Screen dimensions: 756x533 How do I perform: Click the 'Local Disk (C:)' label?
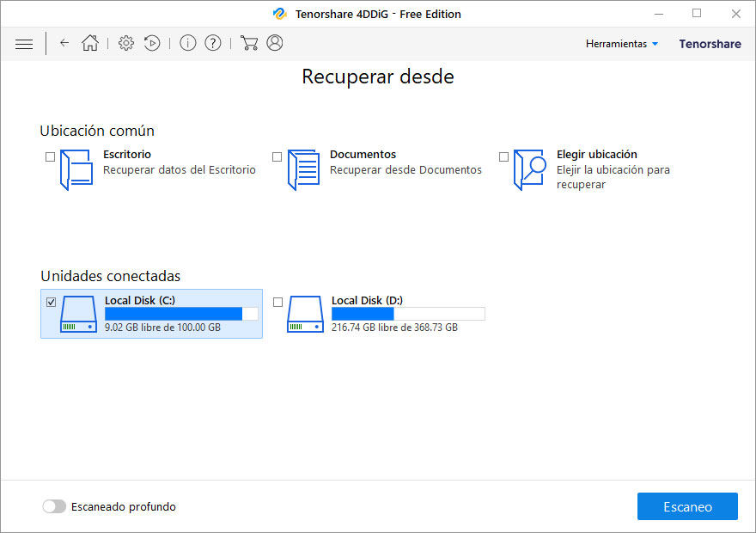pos(140,301)
